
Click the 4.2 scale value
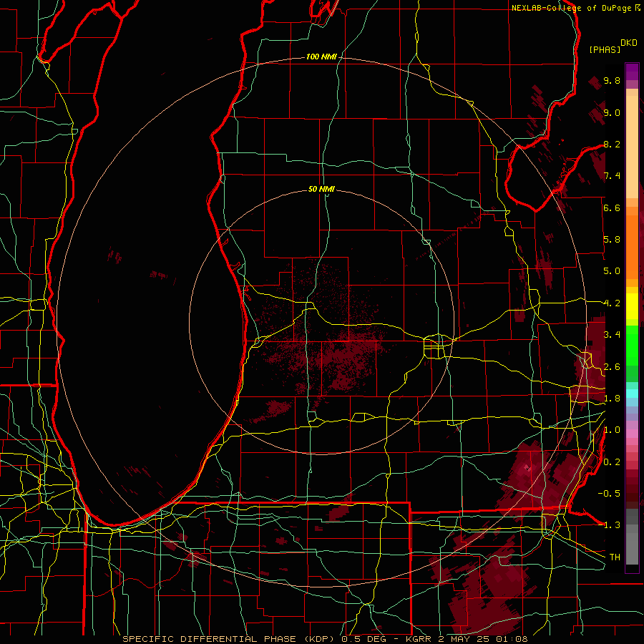coord(612,303)
